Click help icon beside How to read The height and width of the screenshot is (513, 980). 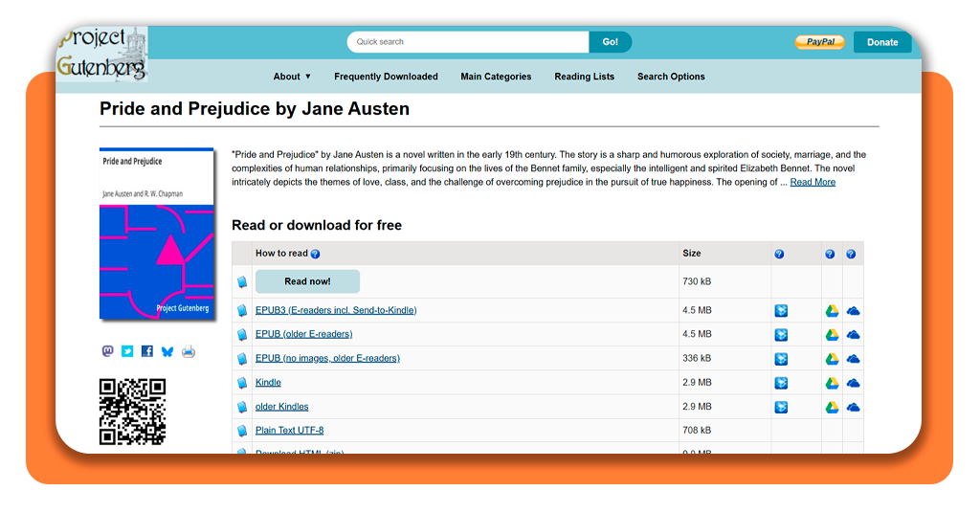(316, 254)
